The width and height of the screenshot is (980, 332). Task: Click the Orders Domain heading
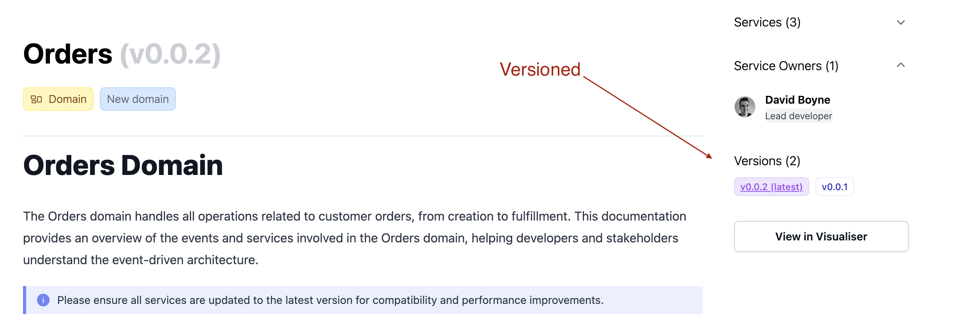pos(123,165)
